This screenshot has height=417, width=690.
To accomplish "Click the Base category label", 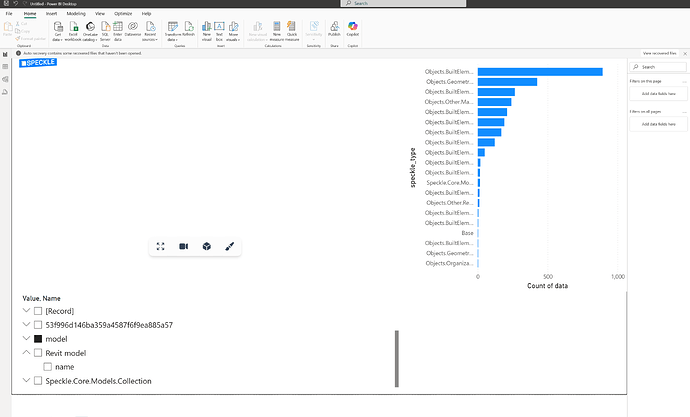I will [467, 233].
